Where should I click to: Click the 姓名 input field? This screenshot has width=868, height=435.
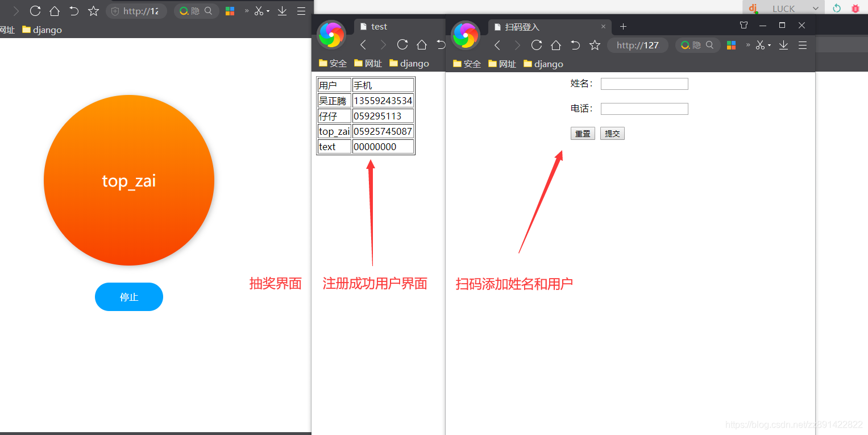tap(644, 83)
